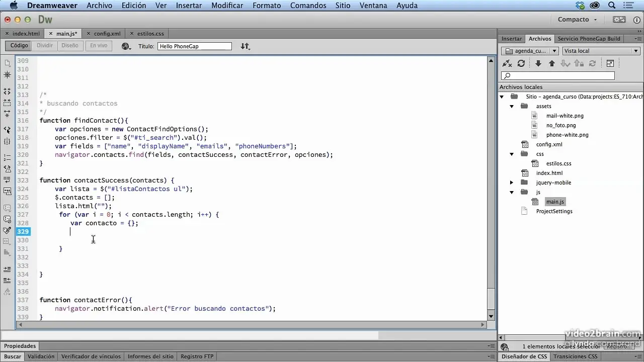This screenshot has height=362, width=644.
Task: Open the Open Documents icon in coding toolbar
Action: (x=7, y=63)
